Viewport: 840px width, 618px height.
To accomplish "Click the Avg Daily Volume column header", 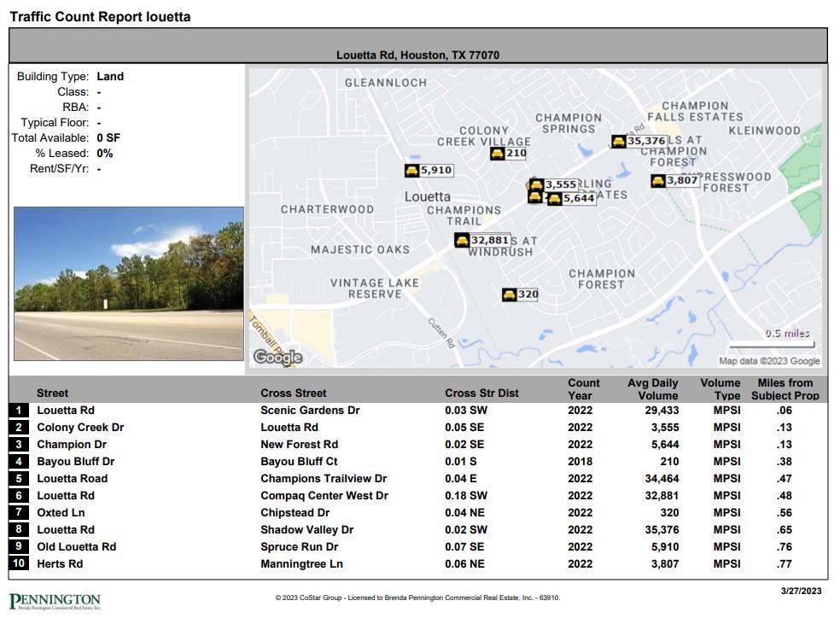I will 652,388.
